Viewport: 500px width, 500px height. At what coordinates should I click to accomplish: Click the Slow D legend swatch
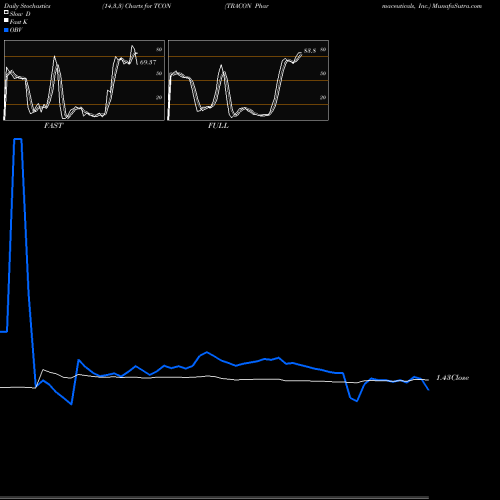6,12
